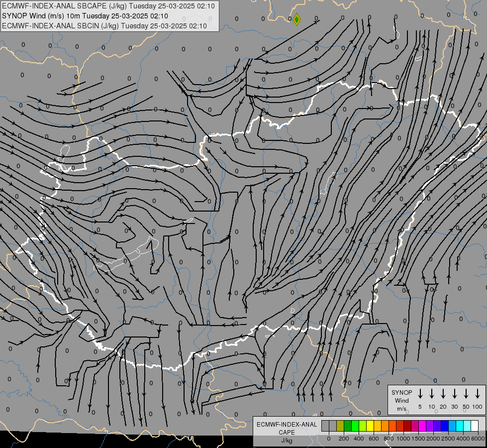Click the 600 tick label on CAPE scale

(x=374, y=439)
